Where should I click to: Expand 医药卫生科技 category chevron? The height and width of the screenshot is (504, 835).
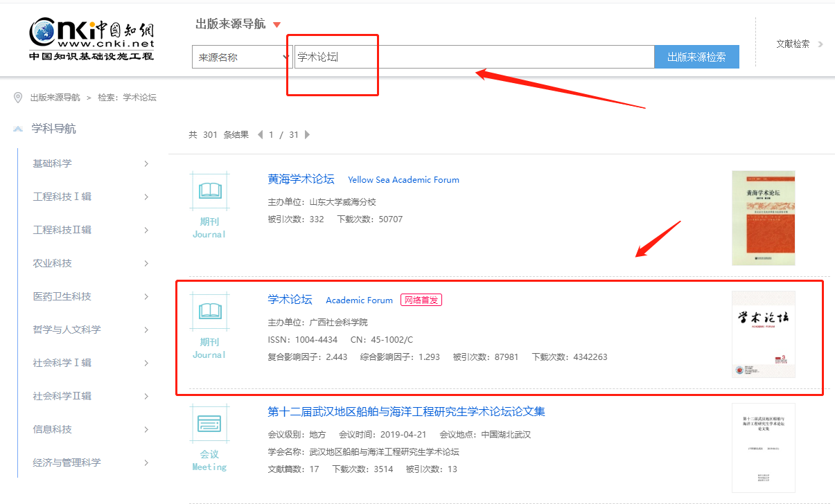coord(146,296)
